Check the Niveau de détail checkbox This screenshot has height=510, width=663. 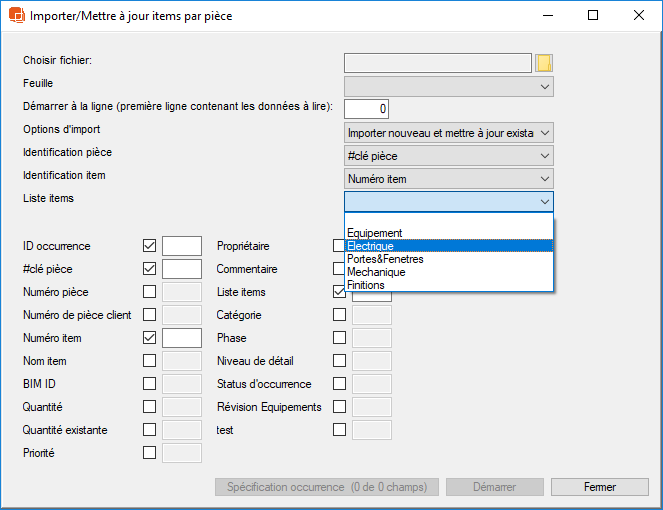coord(339,361)
